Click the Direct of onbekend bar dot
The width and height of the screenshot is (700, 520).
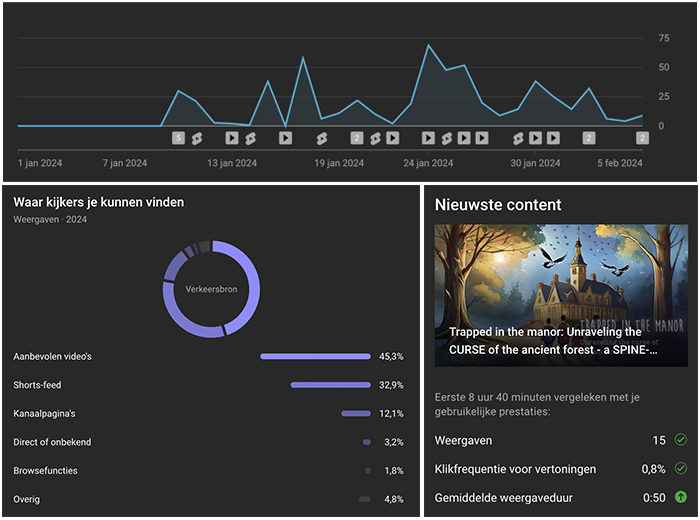(x=367, y=442)
